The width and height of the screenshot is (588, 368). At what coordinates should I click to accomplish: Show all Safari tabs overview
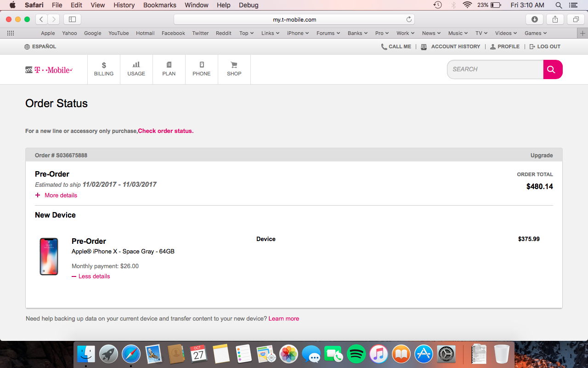tap(576, 19)
